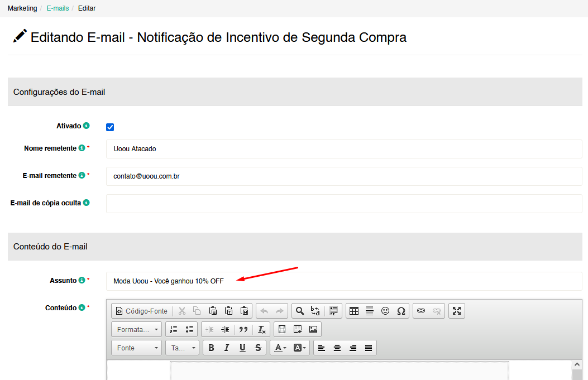Click the Editar breadcrumb item
588x380 pixels.
(87, 8)
